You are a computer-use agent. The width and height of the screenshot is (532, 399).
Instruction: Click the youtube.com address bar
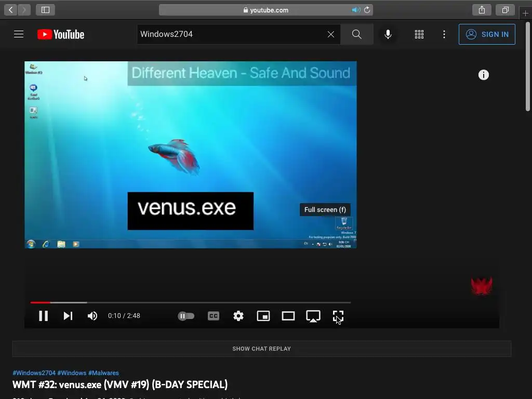[265, 10]
